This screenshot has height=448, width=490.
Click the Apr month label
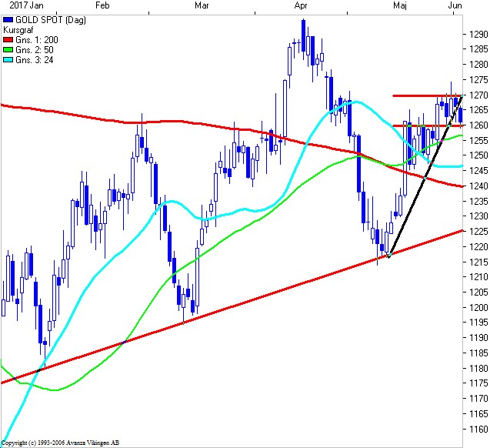(x=300, y=5)
